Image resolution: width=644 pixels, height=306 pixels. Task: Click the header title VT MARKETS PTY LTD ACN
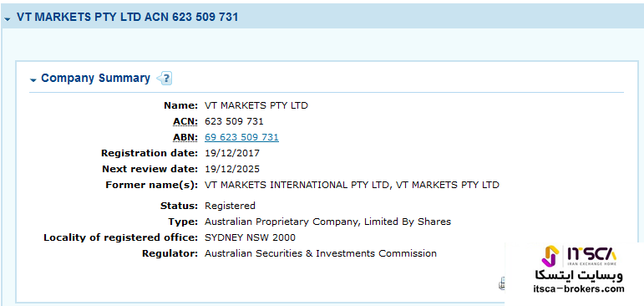[x=127, y=18]
